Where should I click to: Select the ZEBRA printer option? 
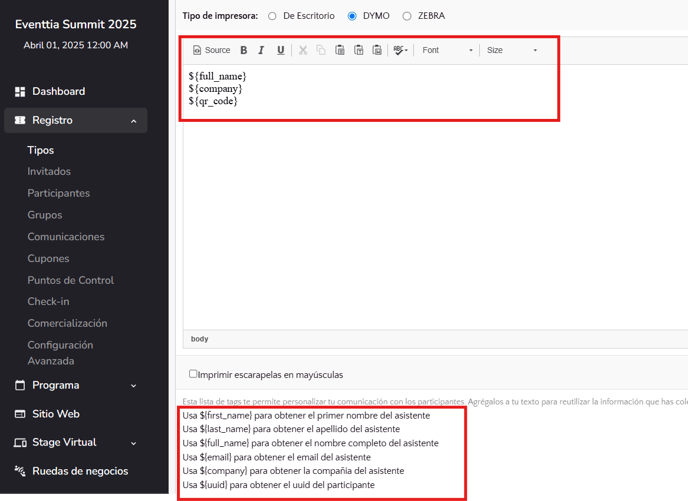(406, 16)
